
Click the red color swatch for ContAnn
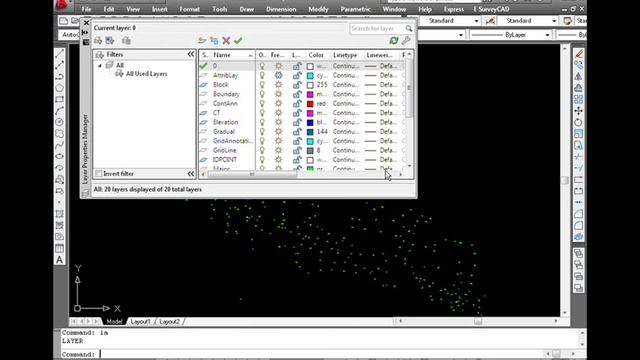[x=310, y=104]
